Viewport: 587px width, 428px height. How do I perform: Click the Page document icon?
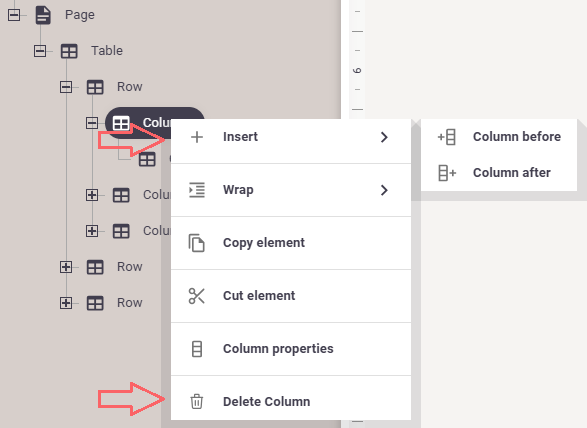[x=43, y=15]
